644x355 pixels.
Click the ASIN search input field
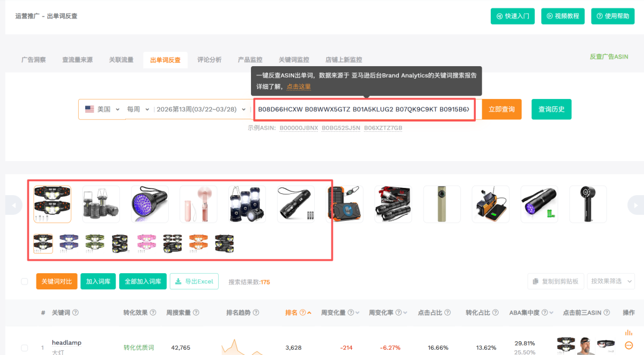pyautogui.click(x=364, y=109)
